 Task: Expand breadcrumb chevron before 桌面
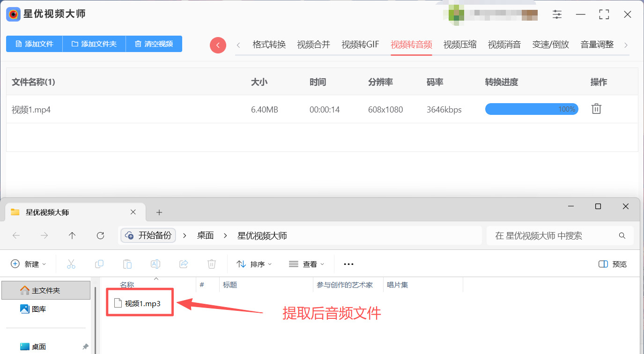(x=185, y=235)
